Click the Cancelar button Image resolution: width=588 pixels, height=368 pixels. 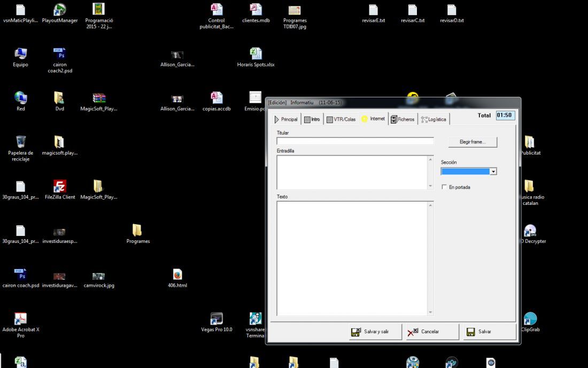tap(432, 332)
